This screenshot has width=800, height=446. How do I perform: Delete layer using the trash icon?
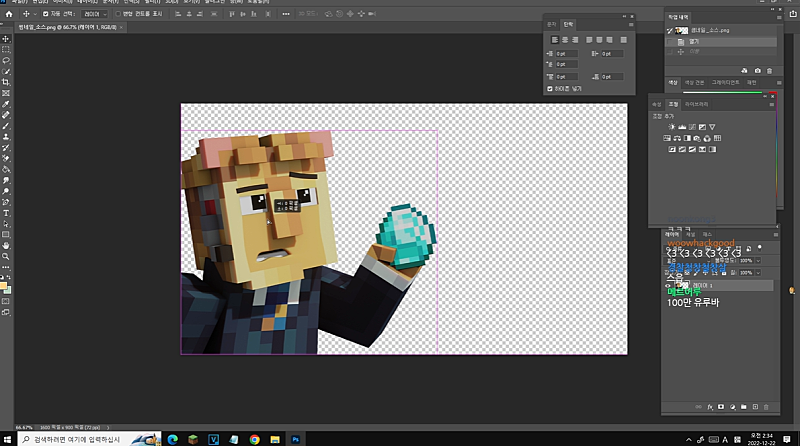pyautogui.click(x=766, y=407)
